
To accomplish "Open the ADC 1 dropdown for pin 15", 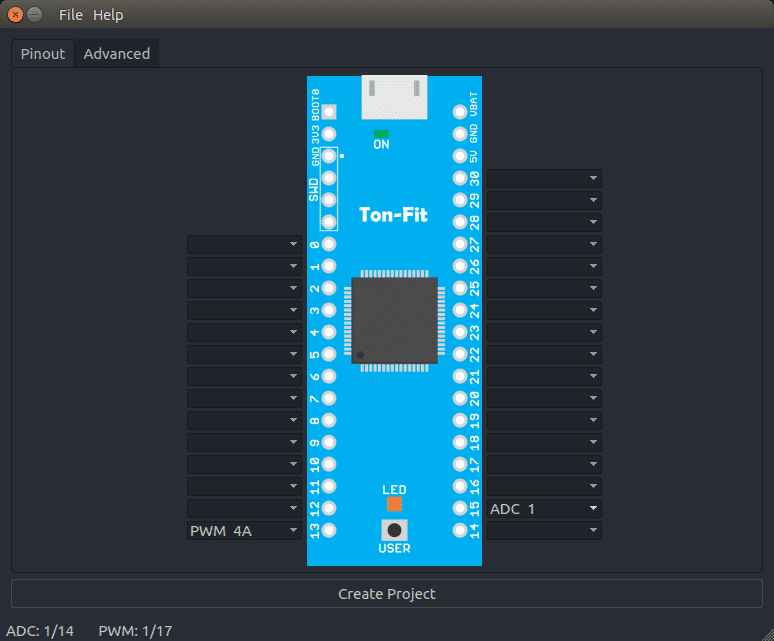I will [544, 509].
